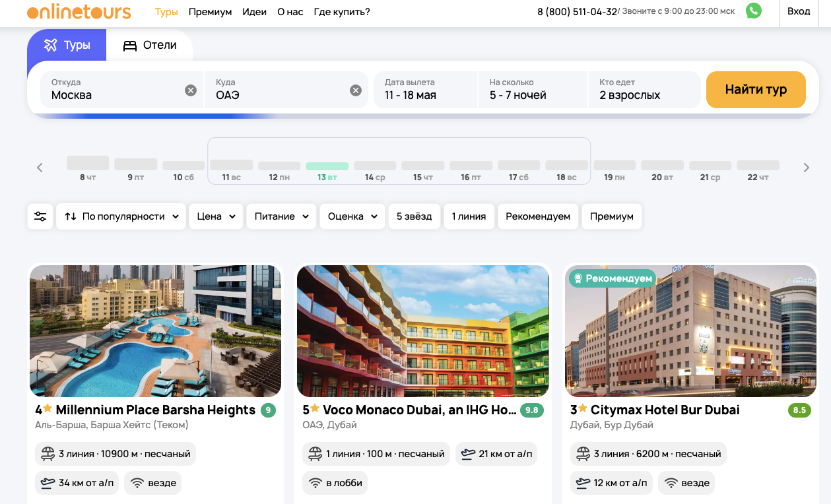The image size is (831, 504).
Task: Click the text 'ОАЭ, Дубай'
Action: tap(329, 425)
